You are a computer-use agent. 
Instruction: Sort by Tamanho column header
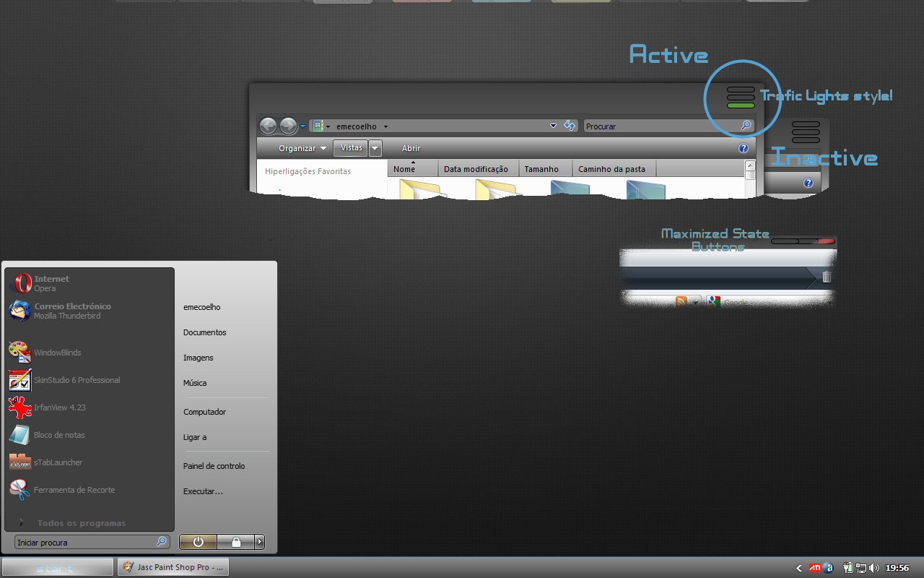(546, 168)
